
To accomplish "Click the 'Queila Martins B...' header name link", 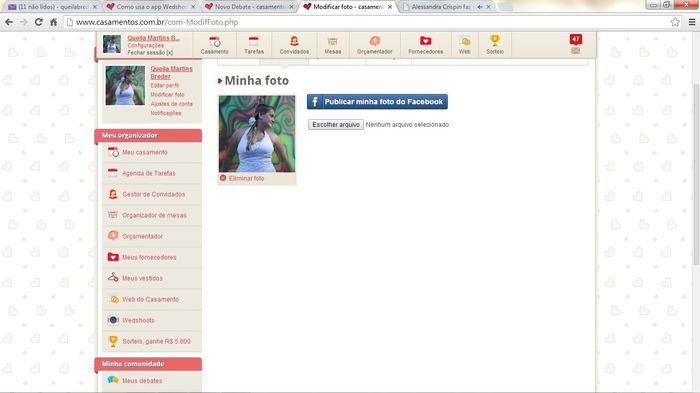I will [x=154, y=38].
